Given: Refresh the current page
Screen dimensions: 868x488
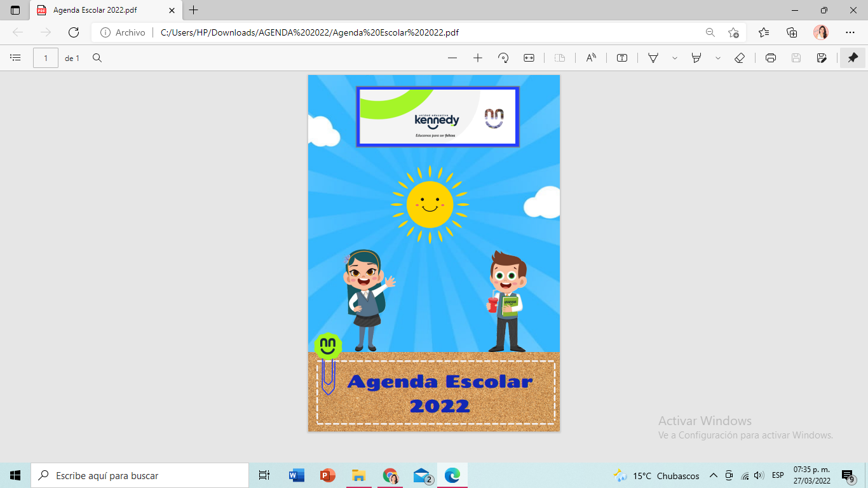Looking at the screenshot, I should [73, 32].
